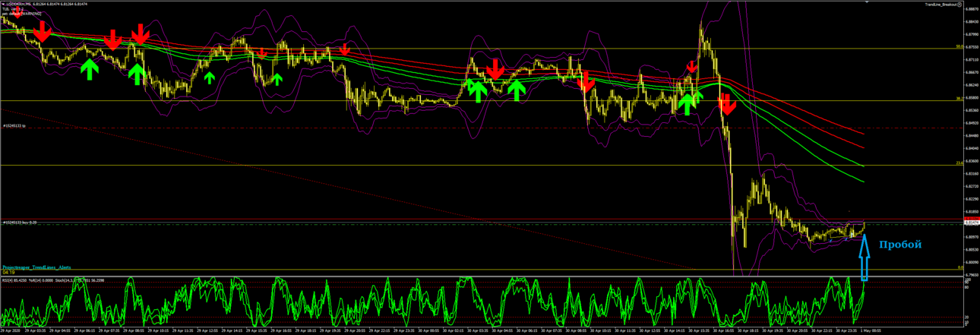Click the '6.87990' price scale value
This screenshot has width=980, height=335.
(972, 34)
